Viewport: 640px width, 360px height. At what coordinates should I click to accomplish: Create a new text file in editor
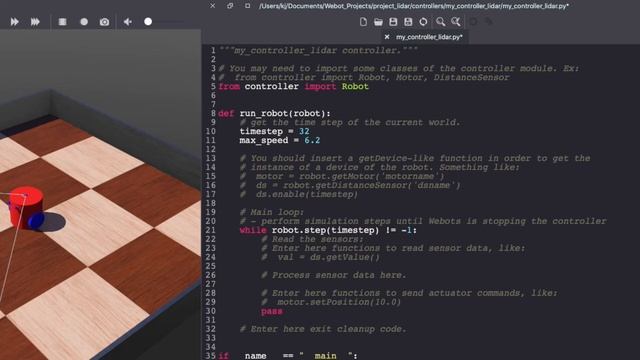point(363,22)
